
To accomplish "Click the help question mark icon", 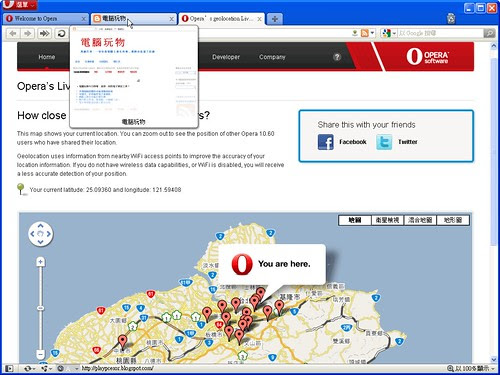I will pos(337,57).
